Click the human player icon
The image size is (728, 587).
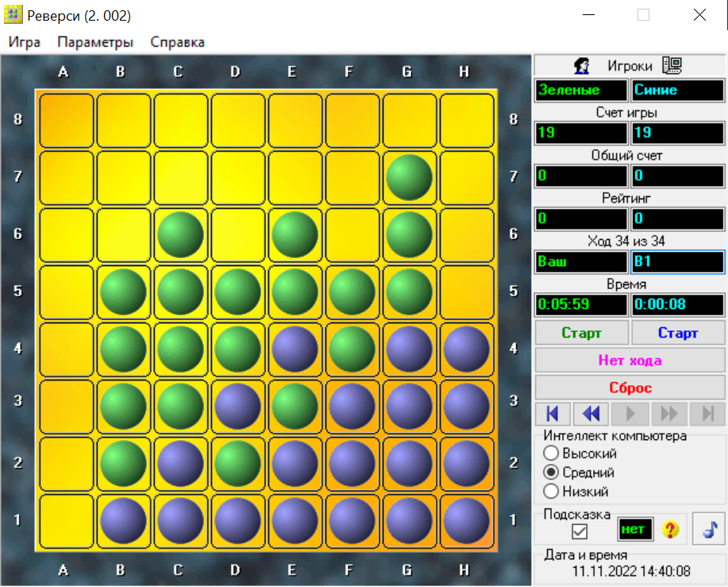(x=581, y=66)
